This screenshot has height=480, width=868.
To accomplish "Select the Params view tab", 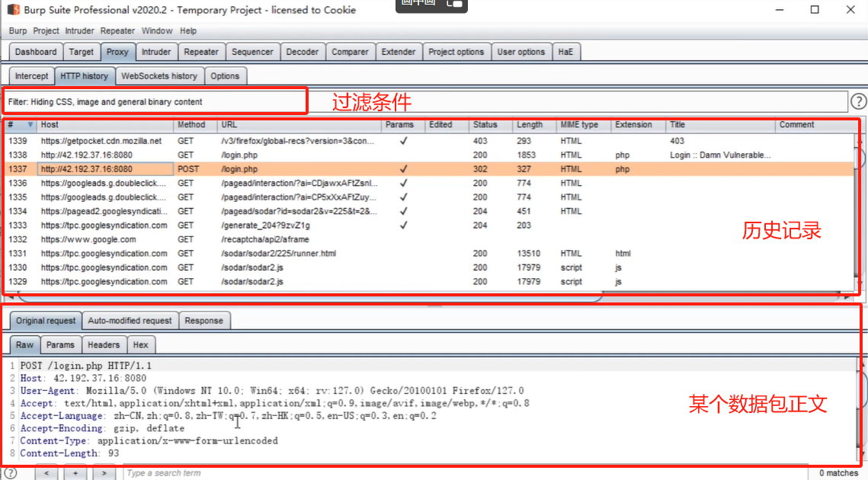I will 60,345.
